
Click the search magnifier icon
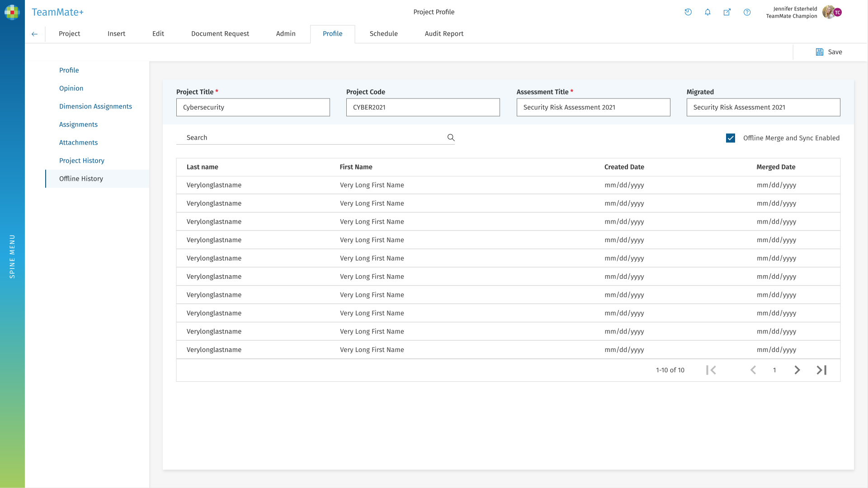point(451,137)
